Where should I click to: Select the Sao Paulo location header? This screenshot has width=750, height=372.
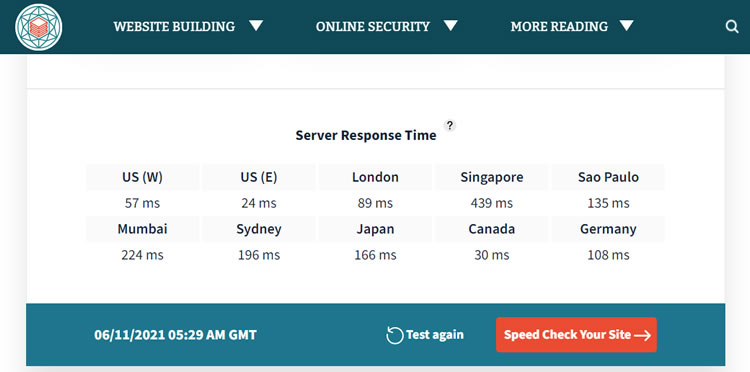pos(608,177)
